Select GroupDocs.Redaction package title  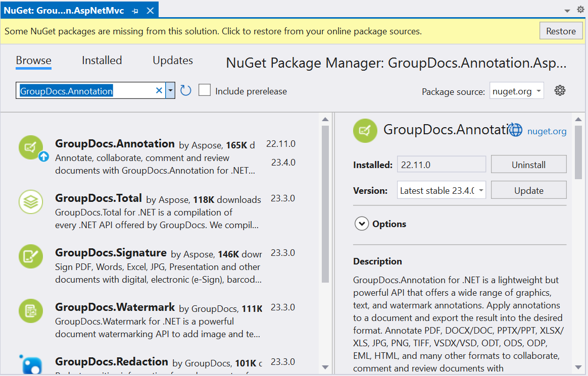coord(111,362)
